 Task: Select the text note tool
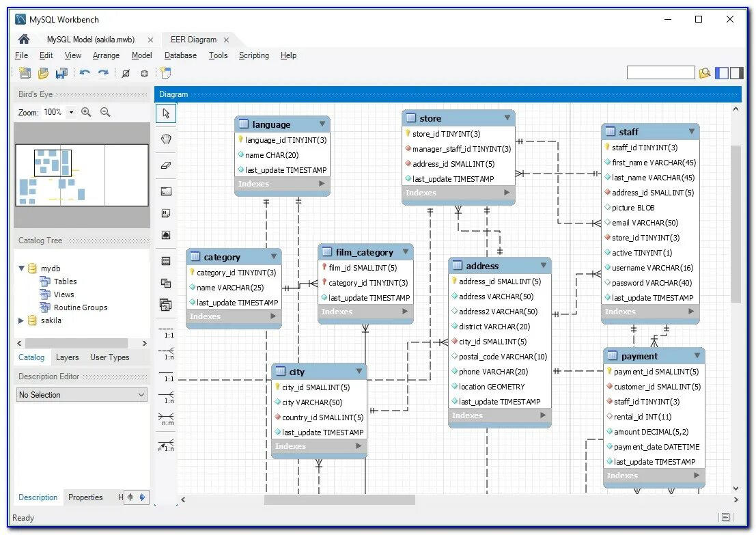166,213
